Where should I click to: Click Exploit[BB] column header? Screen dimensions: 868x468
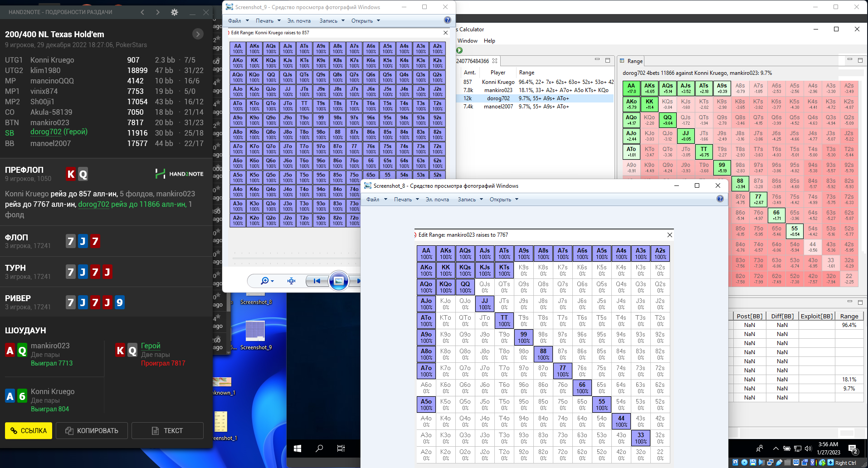pyautogui.click(x=817, y=316)
